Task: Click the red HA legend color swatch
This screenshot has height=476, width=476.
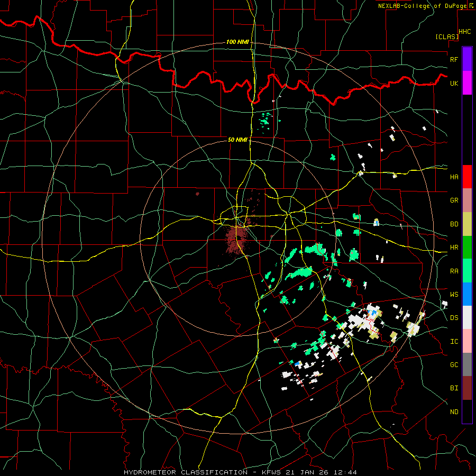Action: coord(467,177)
